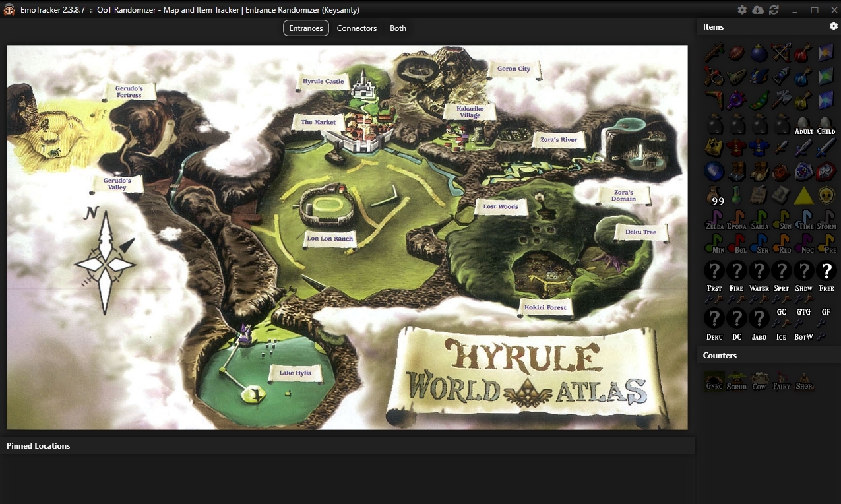841x504 pixels.
Task: Cycle the Fire Temple reward medallion
Action: point(737,270)
